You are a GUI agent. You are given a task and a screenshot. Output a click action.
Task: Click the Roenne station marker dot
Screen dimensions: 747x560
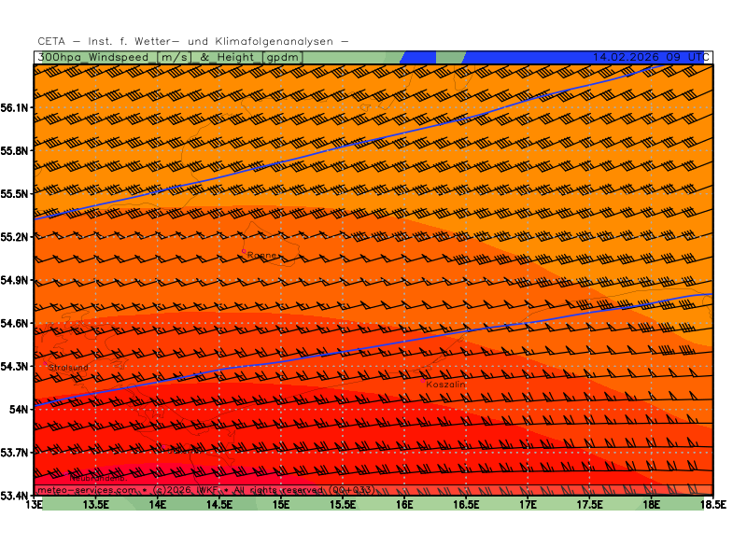[x=244, y=251]
